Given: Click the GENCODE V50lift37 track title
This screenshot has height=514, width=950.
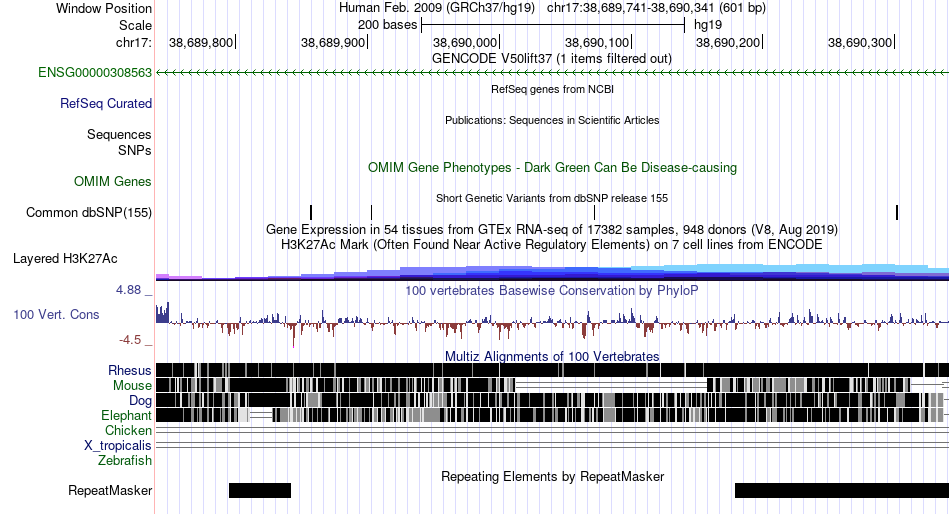Looking at the screenshot, I should click(552, 59).
